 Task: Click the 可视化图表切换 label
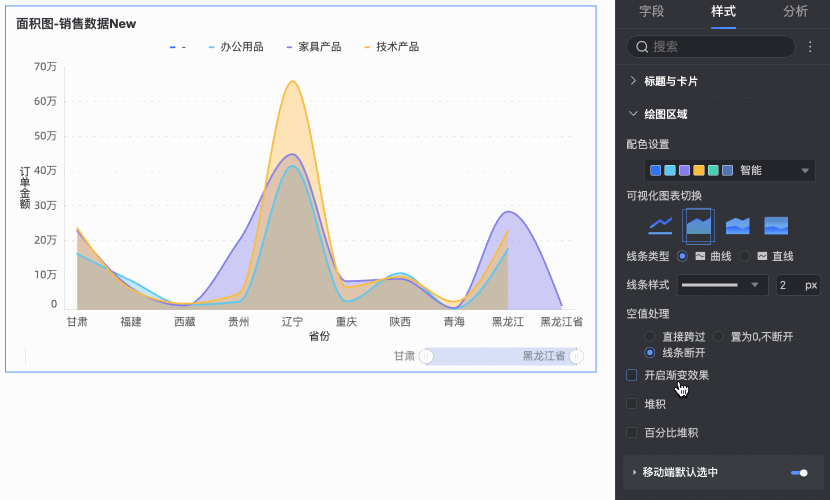point(664,196)
